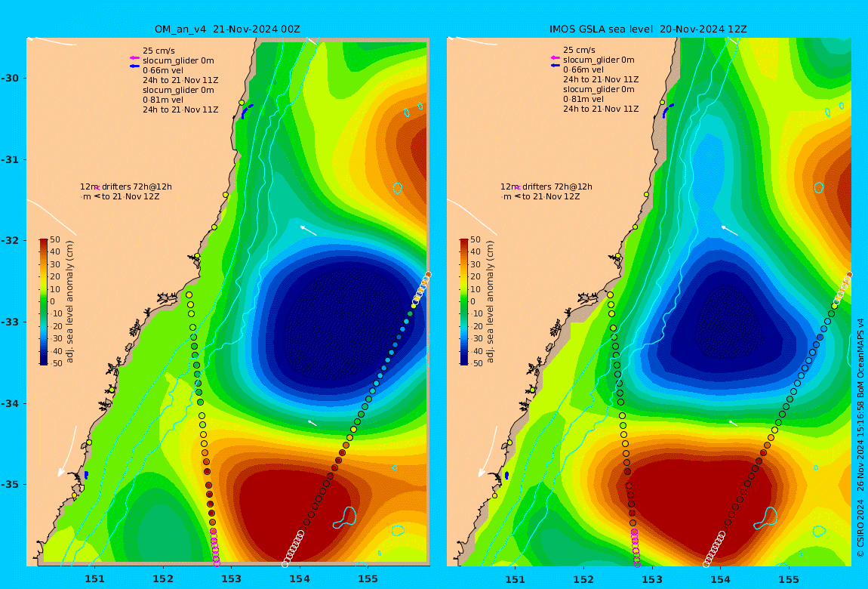Screen dimensions: 868x589
Task: Click vertical copyright text 'CSIRO 2024 ... BoM OceanMAPS v4'
Action: click(x=860, y=437)
